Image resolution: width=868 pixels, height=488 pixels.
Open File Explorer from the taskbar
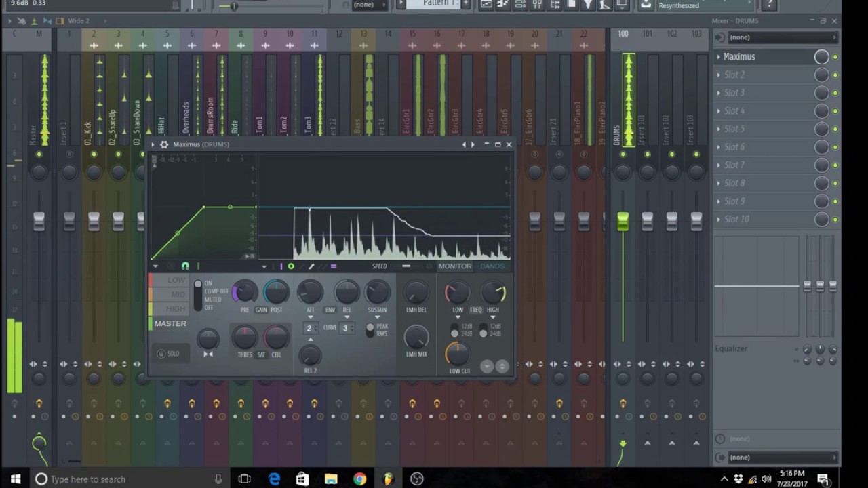click(x=331, y=479)
